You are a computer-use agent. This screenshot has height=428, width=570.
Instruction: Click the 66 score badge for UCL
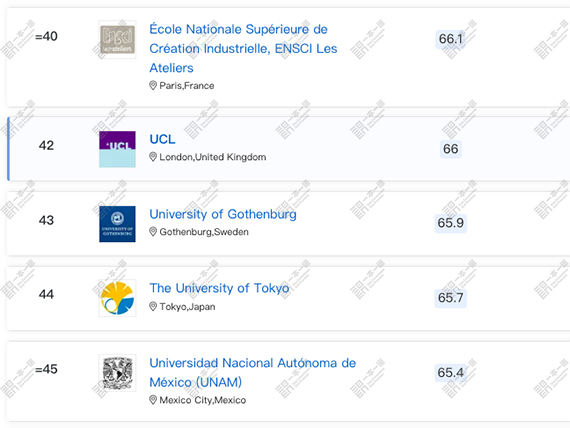tap(450, 149)
